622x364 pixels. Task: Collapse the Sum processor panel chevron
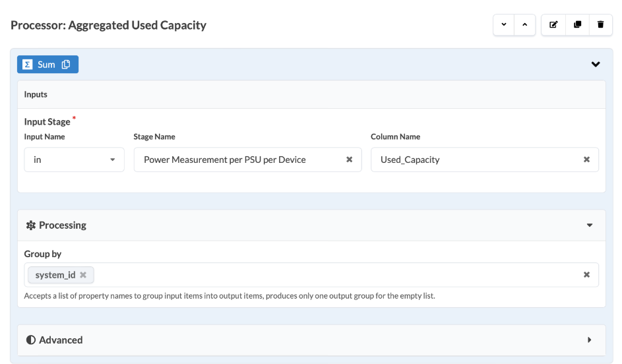(596, 65)
